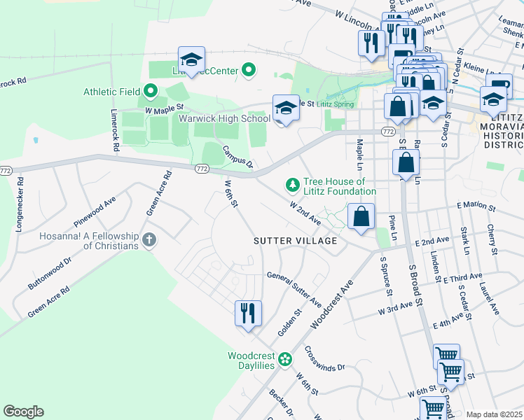524x420 pixels.
Task: Select the SUTTER VILLAGE neighborhood label
Action: pos(296,241)
